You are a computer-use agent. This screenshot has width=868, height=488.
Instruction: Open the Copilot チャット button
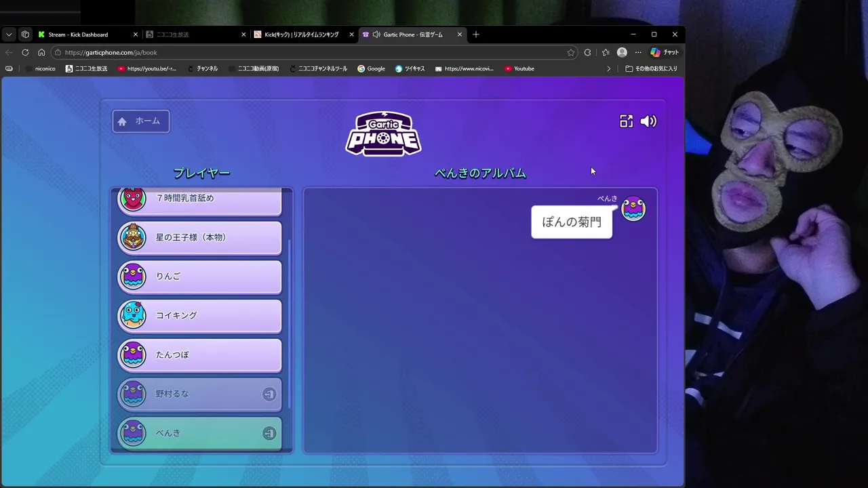tap(665, 52)
